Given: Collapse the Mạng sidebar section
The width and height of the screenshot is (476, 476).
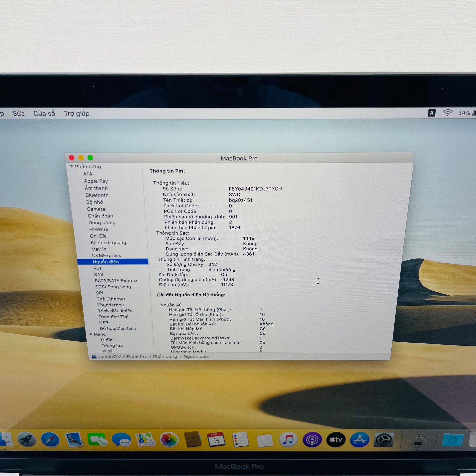Looking at the screenshot, I should point(91,334).
